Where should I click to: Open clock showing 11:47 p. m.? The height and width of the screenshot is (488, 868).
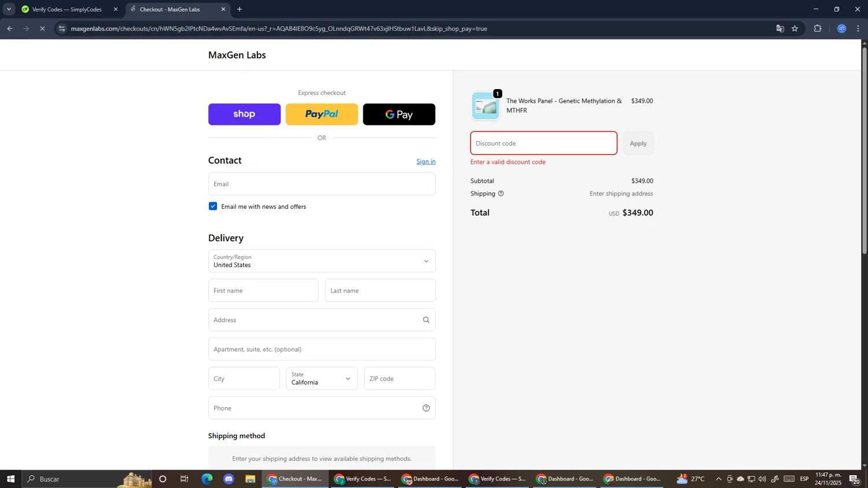click(828, 479)
